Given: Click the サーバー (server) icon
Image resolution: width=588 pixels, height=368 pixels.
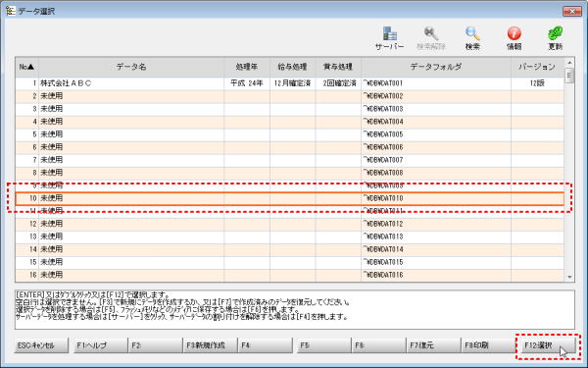Looking at the screenshot, I should [x=390, y=38].
